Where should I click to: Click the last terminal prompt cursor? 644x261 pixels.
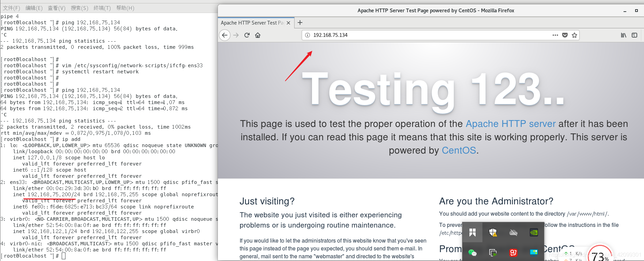63,256
